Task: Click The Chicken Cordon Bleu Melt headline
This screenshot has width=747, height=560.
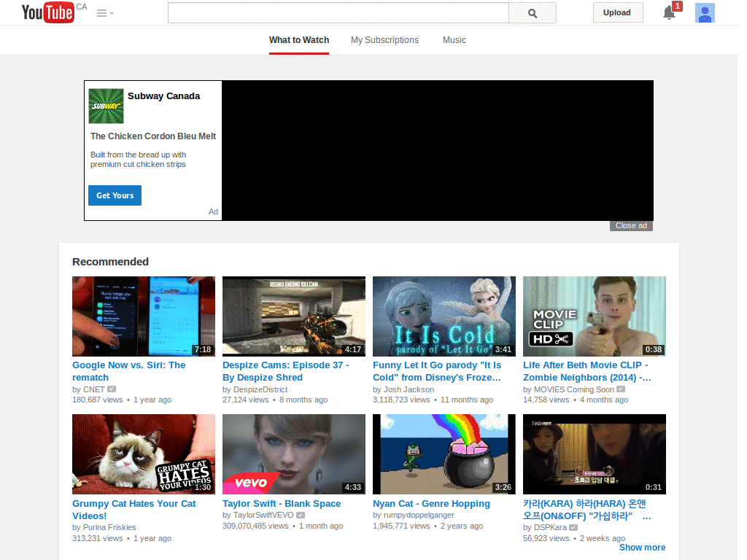Action: [153, 136]
